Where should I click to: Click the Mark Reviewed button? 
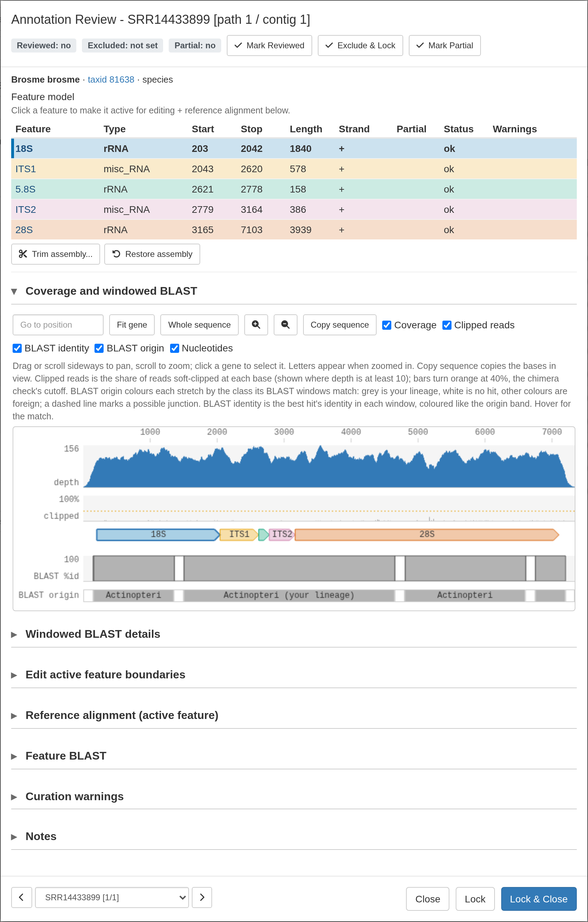click(269, 46)
